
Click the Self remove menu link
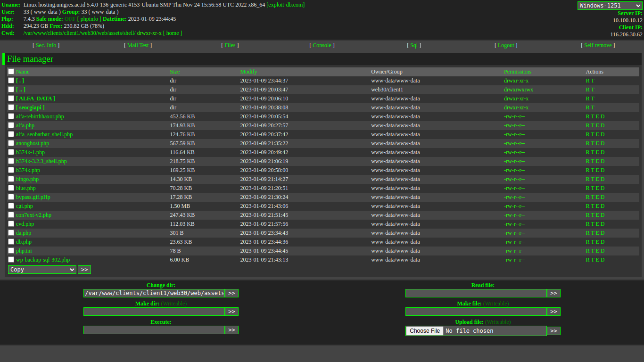click(598, 45)
